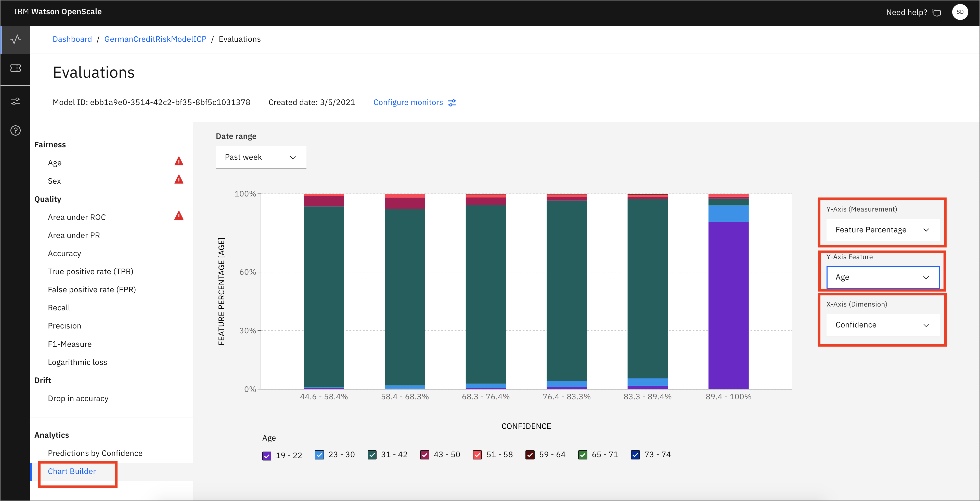980x501 pixels.
Task: Select Area under PR metric
Action: click(74, 235)
